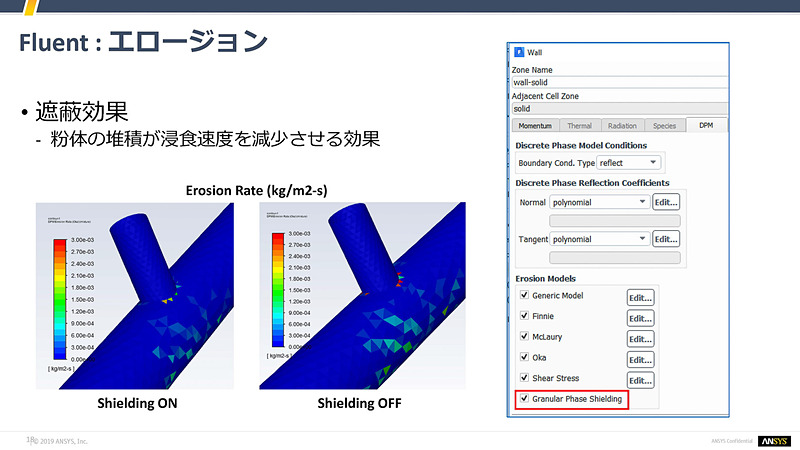Viewport: 800px width, 450px height.
Task: Select the DPM tab
Action: 706,125
